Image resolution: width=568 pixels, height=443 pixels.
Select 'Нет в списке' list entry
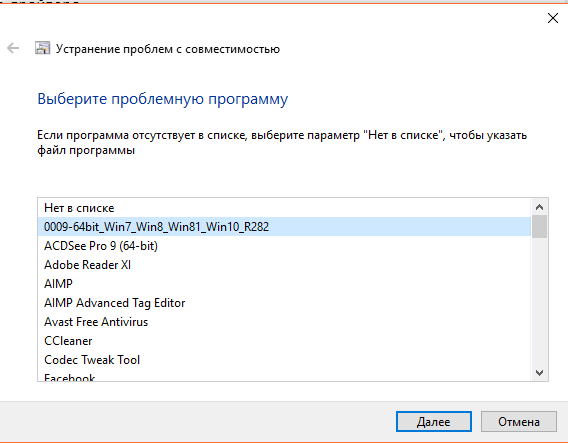pos(284,208)
